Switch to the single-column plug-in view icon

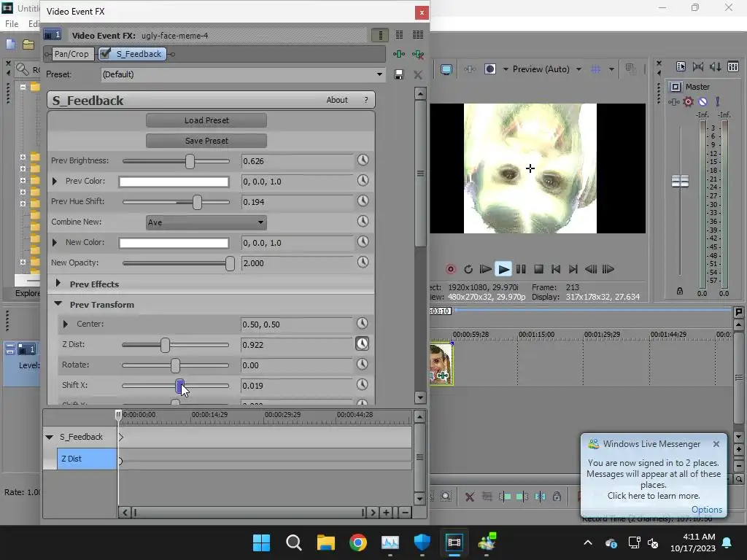(x=380, y=35)
